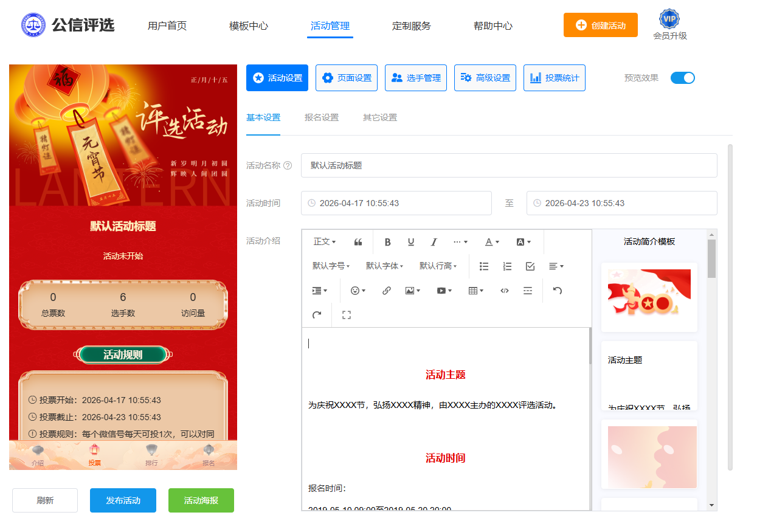Open the 正文 heading style dropdown
The height and width of the screenshot is (532, 757).
click(x=325, y=242)
